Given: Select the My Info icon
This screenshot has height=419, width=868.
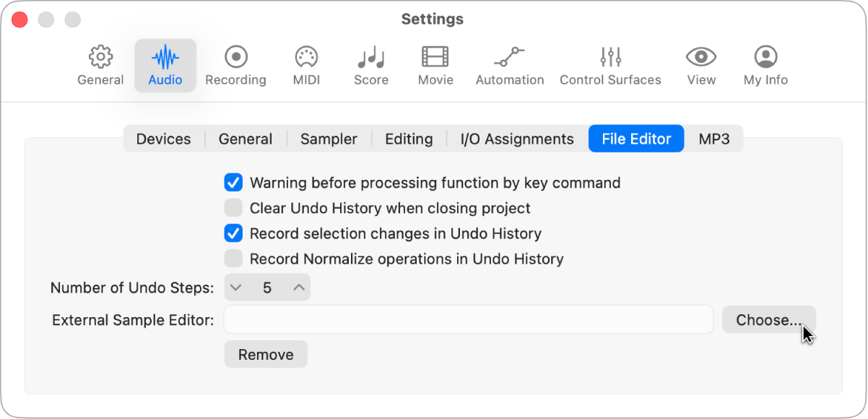Looking at the screenshot, I should coord(765,64).
